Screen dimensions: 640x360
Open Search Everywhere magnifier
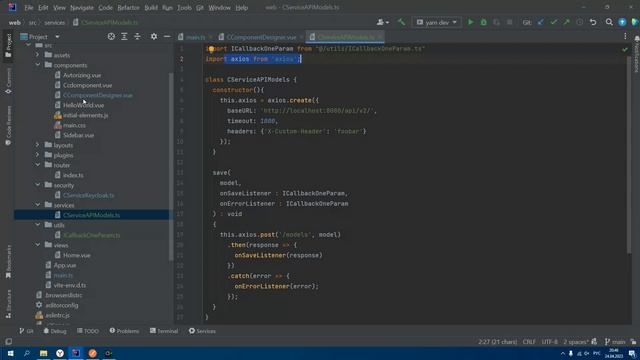pyautogui.click(x=609, y=22)
